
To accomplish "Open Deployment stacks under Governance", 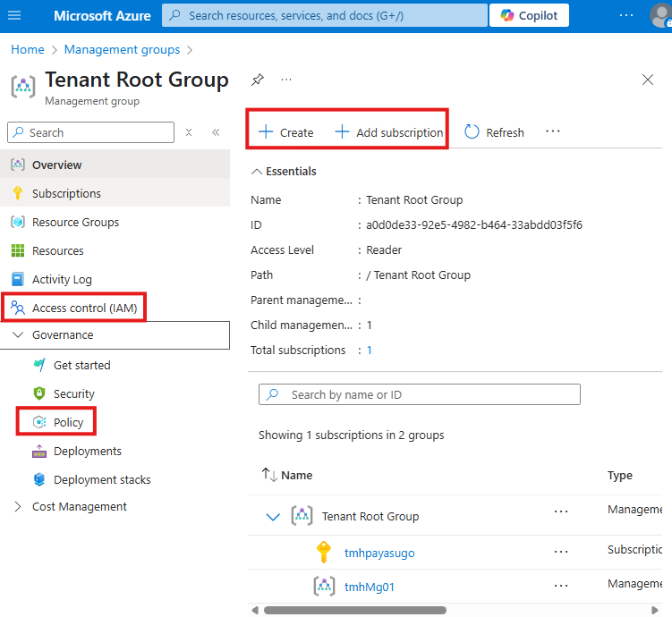I will click(x=102, y=480).
